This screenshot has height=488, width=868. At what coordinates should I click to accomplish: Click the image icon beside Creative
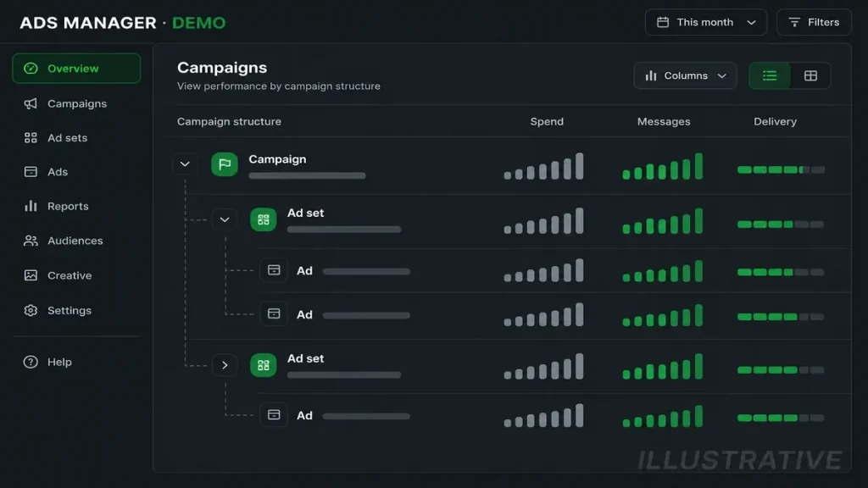(31, 275)
